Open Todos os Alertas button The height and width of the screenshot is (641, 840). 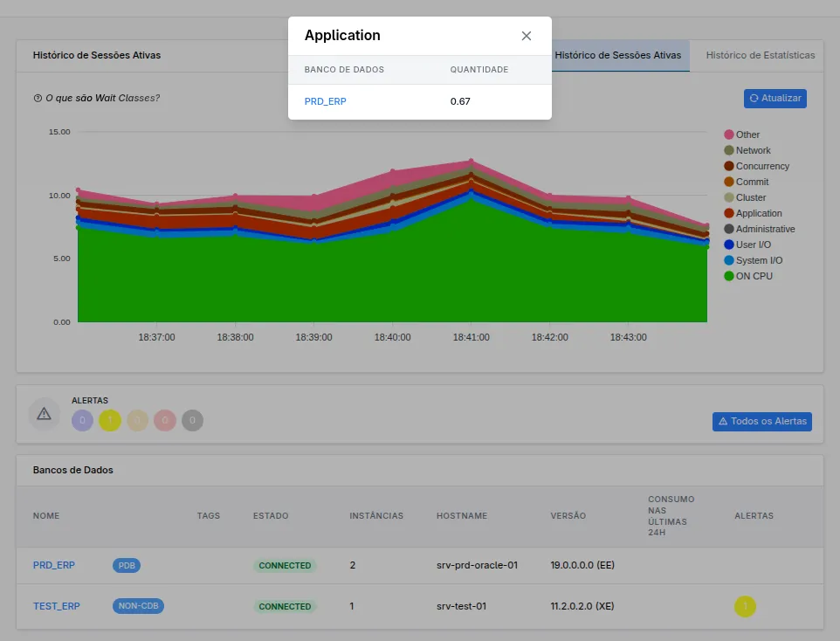tap(762, 422)
